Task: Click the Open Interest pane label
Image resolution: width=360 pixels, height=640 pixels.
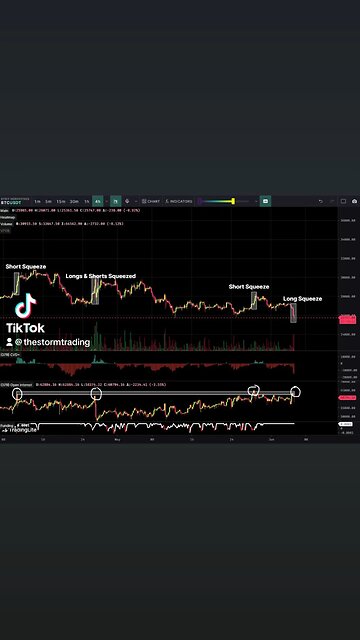Action: 17,384
